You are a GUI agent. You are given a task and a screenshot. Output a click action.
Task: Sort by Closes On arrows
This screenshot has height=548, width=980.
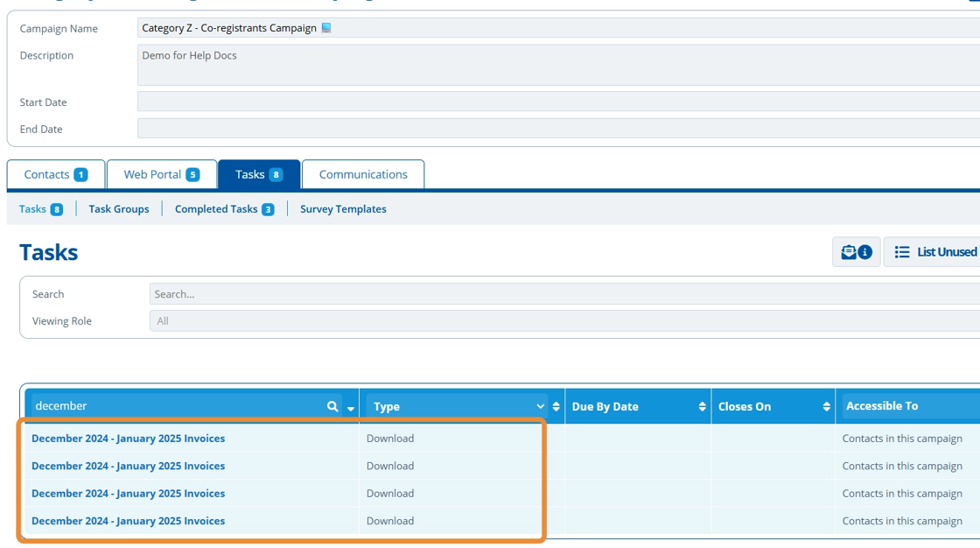click(826, 406)
